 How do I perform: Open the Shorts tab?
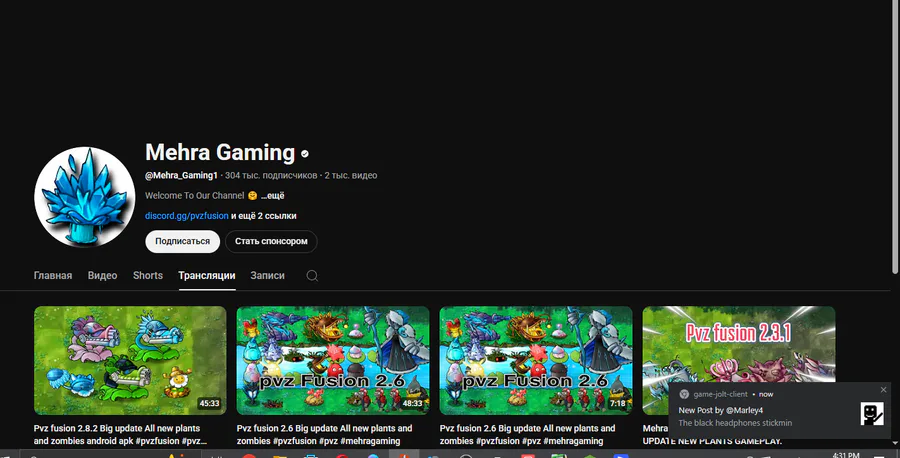click(x=148, y=275)
